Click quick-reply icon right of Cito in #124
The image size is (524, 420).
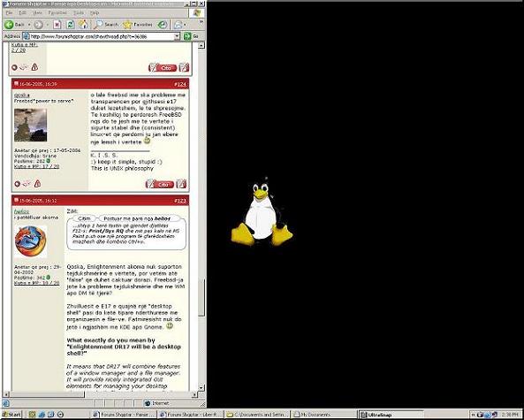coord(181,184)
